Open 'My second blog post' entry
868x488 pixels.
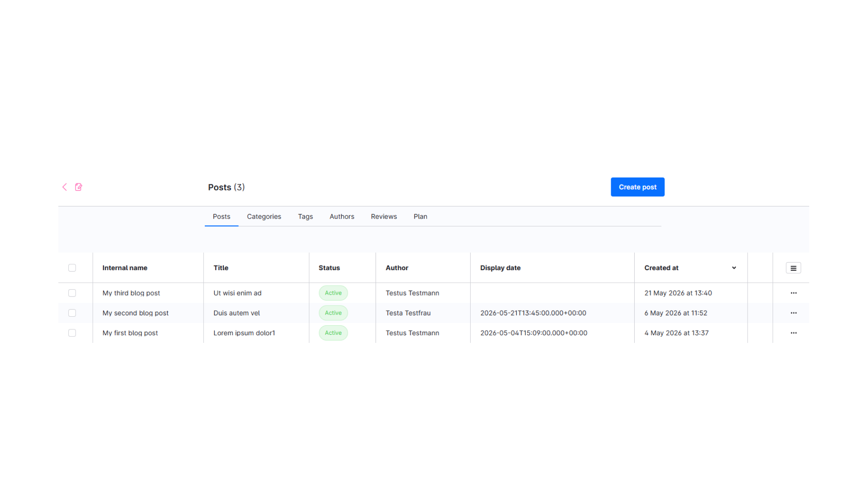tap(136, 313)
